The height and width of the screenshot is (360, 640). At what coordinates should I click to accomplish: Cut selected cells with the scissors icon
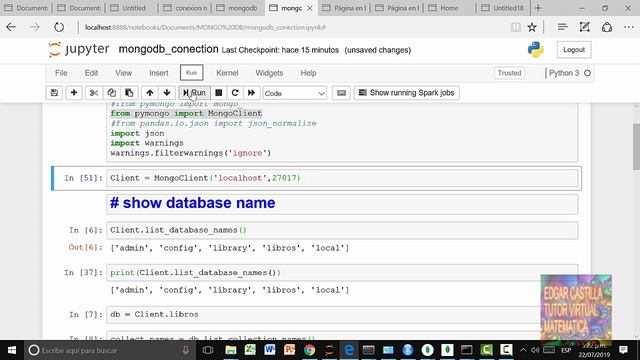[x=94, y=93]
